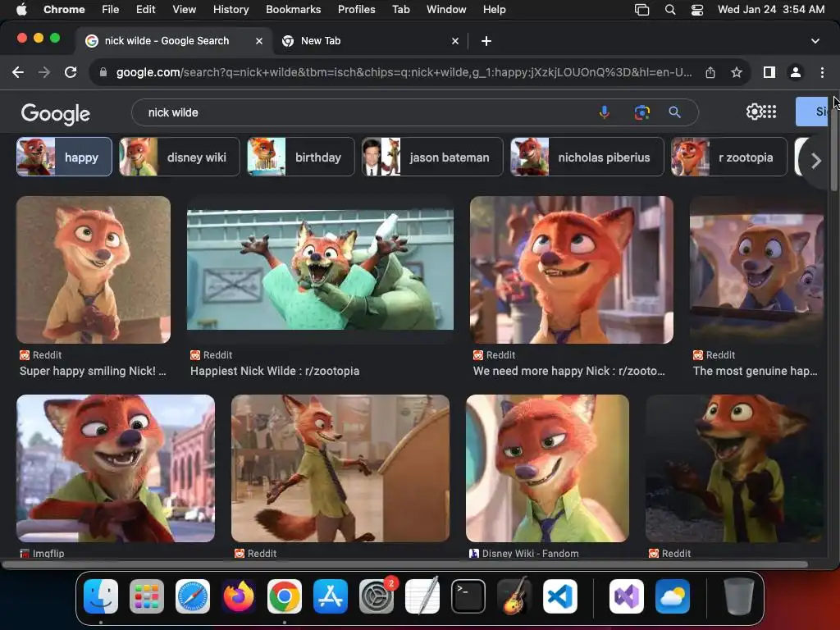Click the Google logo

56,113
